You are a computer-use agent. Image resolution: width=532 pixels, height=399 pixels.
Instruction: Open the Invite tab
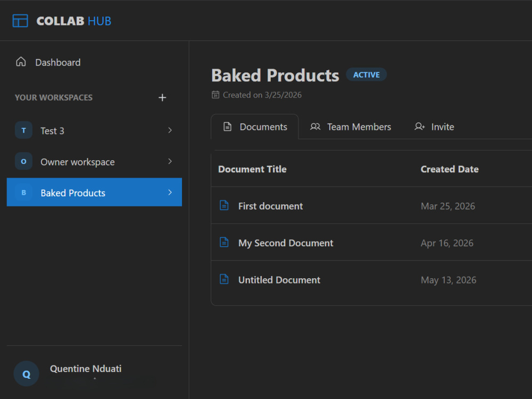coord(434,127)
